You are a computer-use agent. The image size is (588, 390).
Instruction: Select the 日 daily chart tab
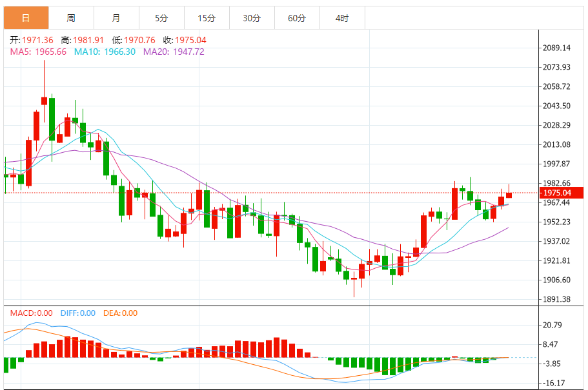[x=26, y=17]
